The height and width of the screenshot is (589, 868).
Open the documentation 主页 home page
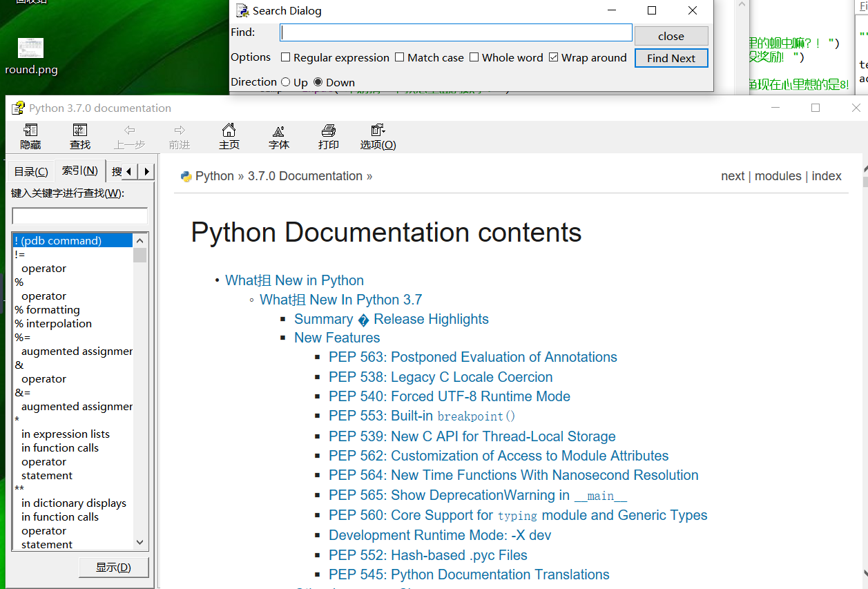pyautogui.click(x=229, y=136)
